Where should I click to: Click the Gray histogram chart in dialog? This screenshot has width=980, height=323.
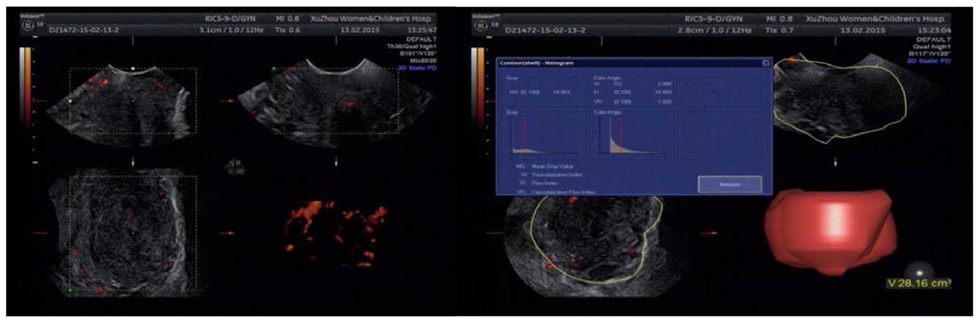point(545,137)
